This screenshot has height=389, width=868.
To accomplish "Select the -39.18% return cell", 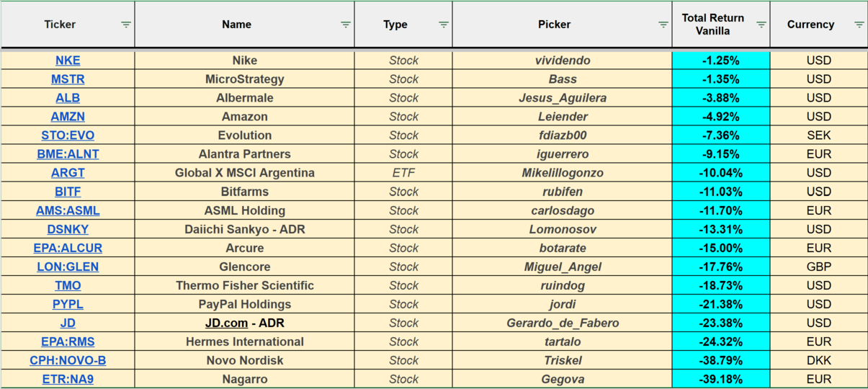I will (x=720, y=379).
